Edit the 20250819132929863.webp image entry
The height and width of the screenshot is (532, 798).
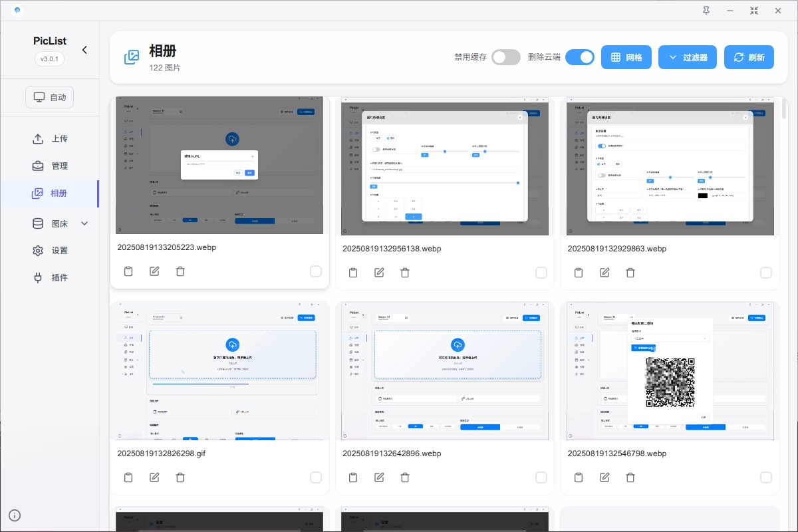pos(604,273)
